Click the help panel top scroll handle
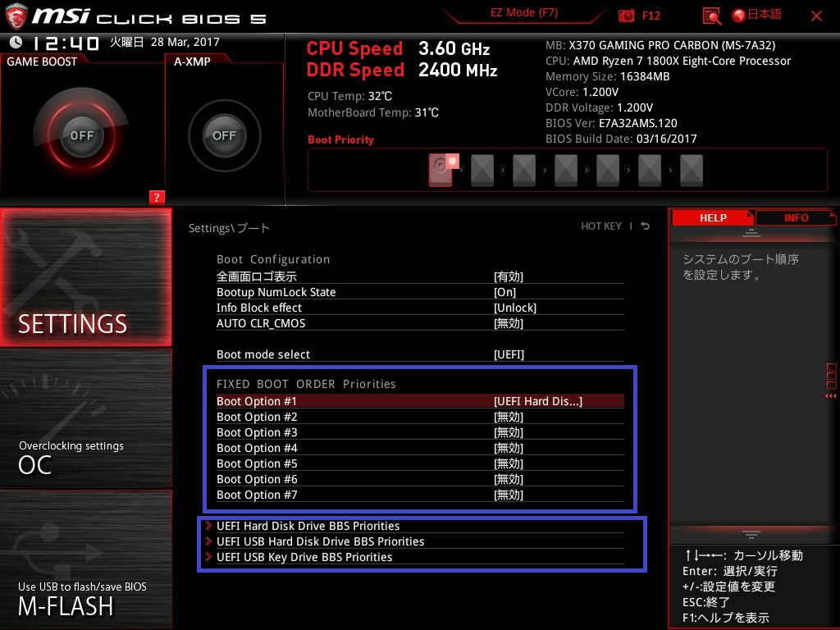 point(751,233)
